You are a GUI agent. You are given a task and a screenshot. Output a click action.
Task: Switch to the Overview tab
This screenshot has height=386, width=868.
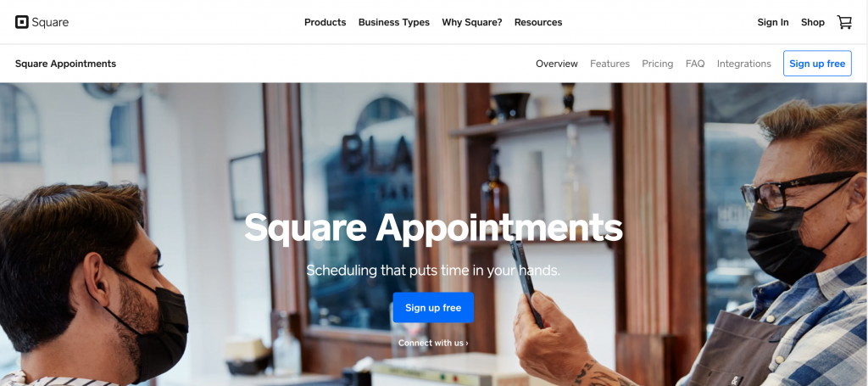pos(556,64)
